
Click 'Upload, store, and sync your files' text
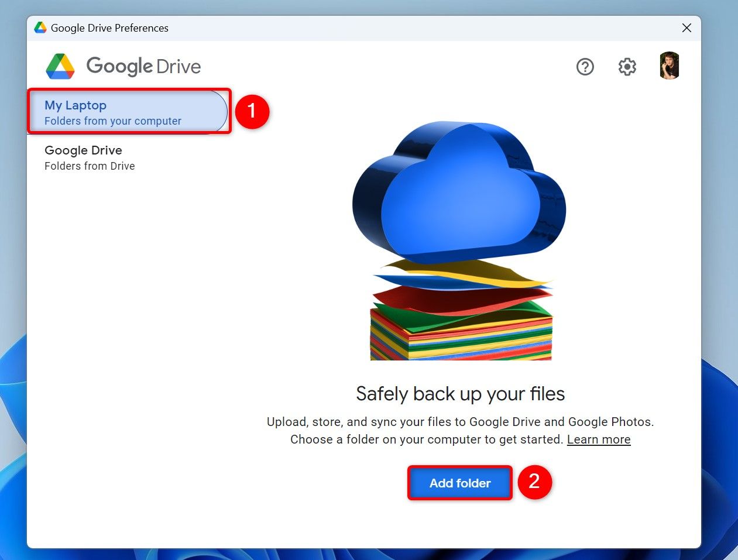coord(460,422)
